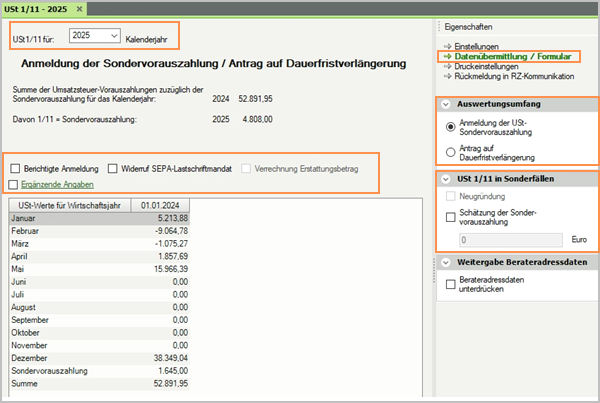Check the Neugründung box
Viewport: 600px width, 403px height.
point(450,196)
